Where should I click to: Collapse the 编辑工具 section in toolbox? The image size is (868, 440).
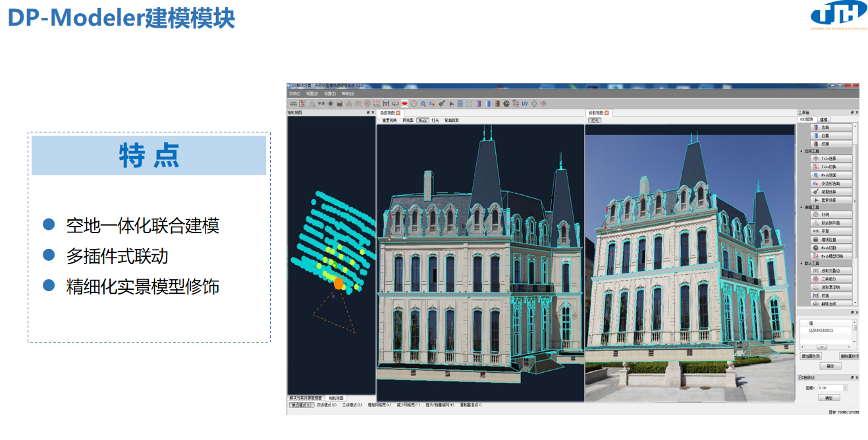[801, 207]
